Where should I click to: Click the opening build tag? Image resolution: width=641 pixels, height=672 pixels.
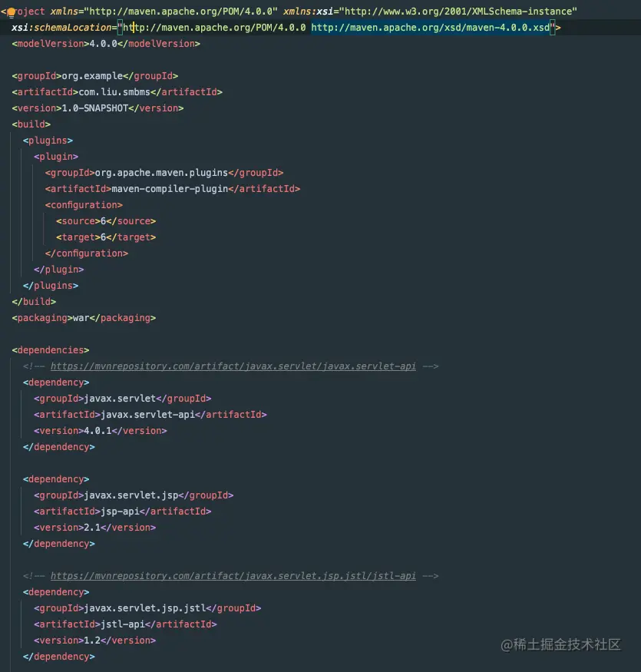pyautogui.click(x=31, y=124)
